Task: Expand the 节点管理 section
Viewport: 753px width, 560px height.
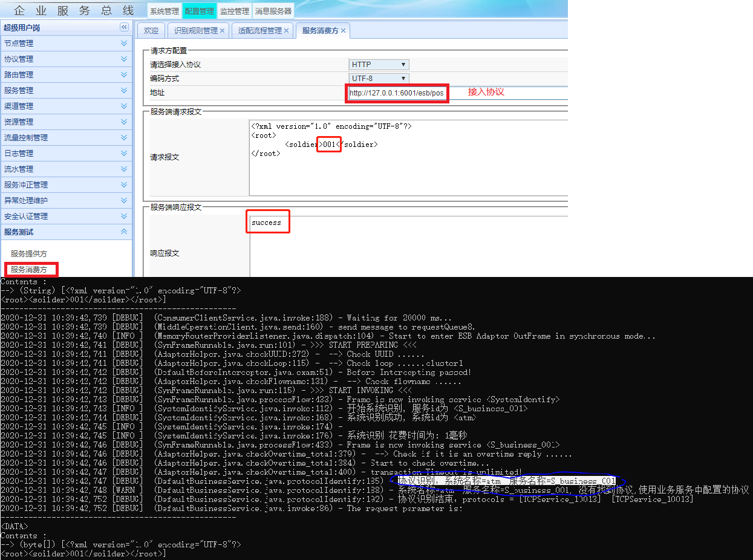Action: (x=124, y=44)
